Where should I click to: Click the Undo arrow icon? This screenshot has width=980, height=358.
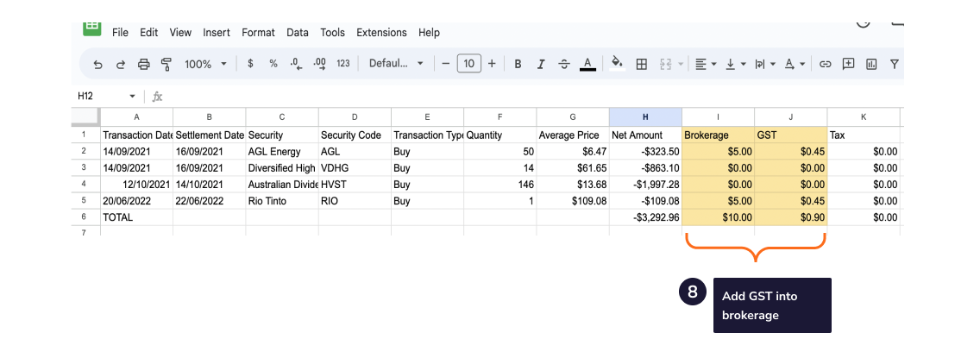[x=97, y=64]
